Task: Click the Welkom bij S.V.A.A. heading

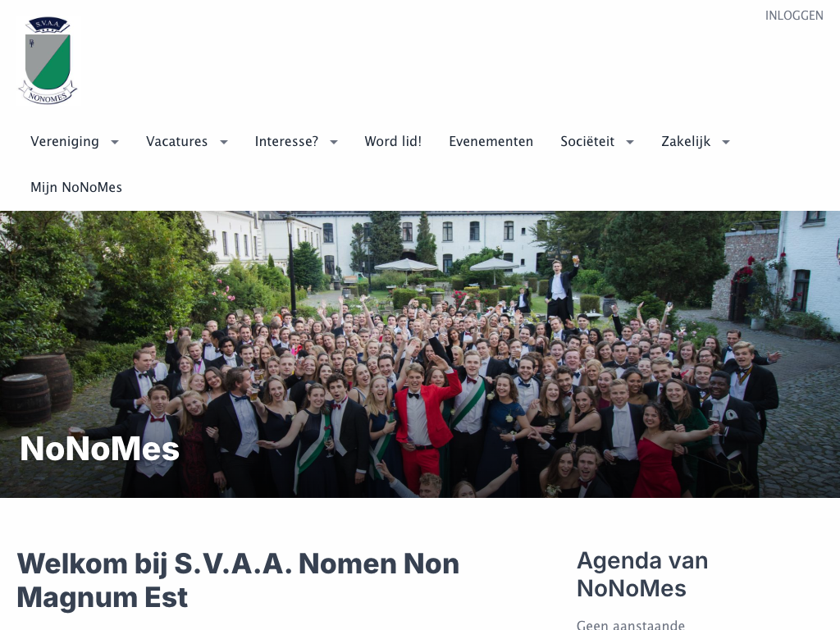Action: click(239, 580)
